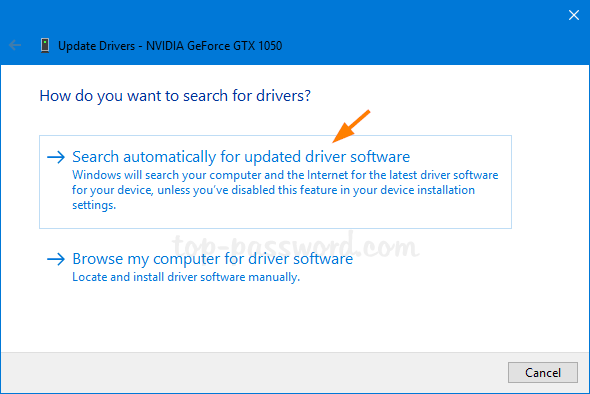The width and height of the screenshot is (590, 394).
Task: Click the 'Windows will search your computer' description
Action: (x=285, y=190)
